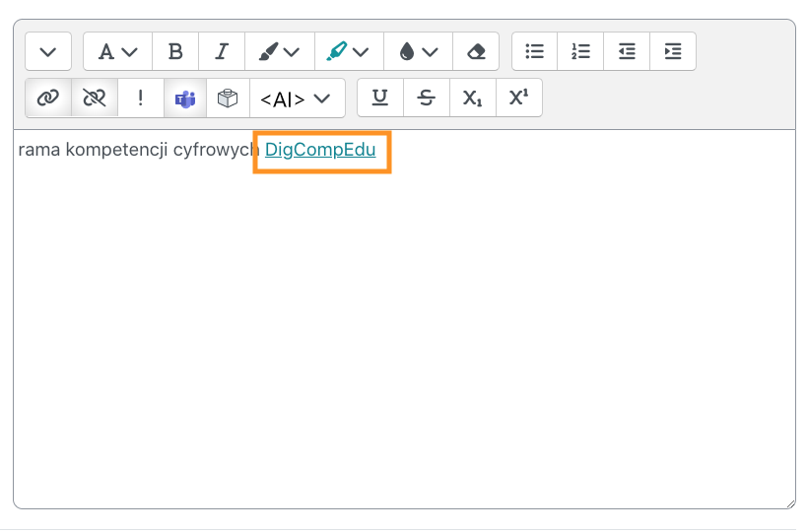This screenshot has width=807, height=532.
Task: Open the highlighter background color dropdown
Action: [x=348, y=51]
